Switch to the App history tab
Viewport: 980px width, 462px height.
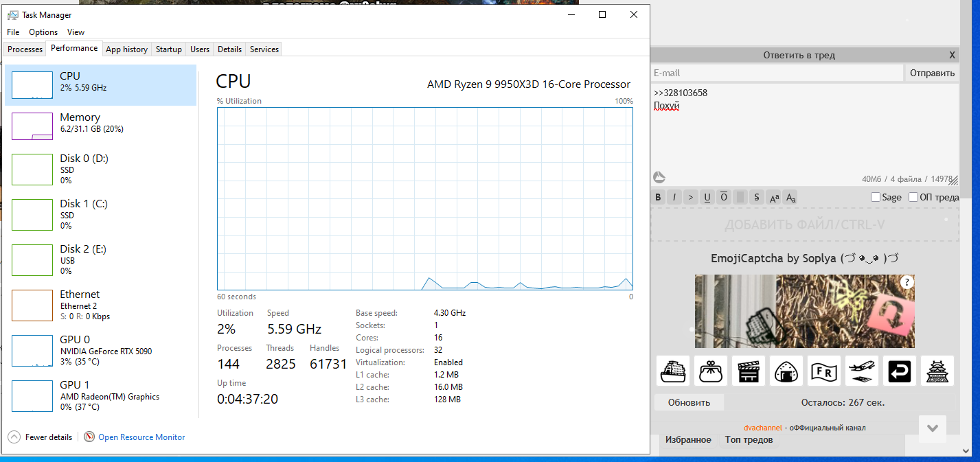click(x=126, y=49)
